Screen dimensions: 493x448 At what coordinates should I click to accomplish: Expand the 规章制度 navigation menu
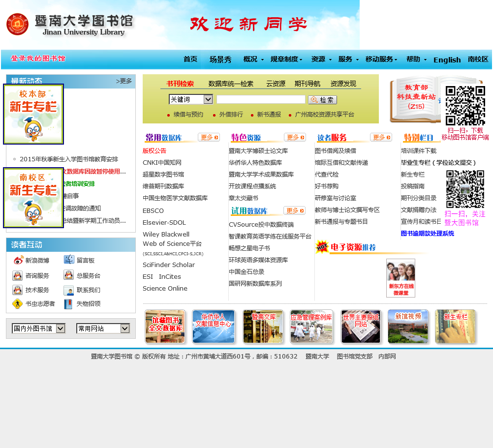point(286,59)
